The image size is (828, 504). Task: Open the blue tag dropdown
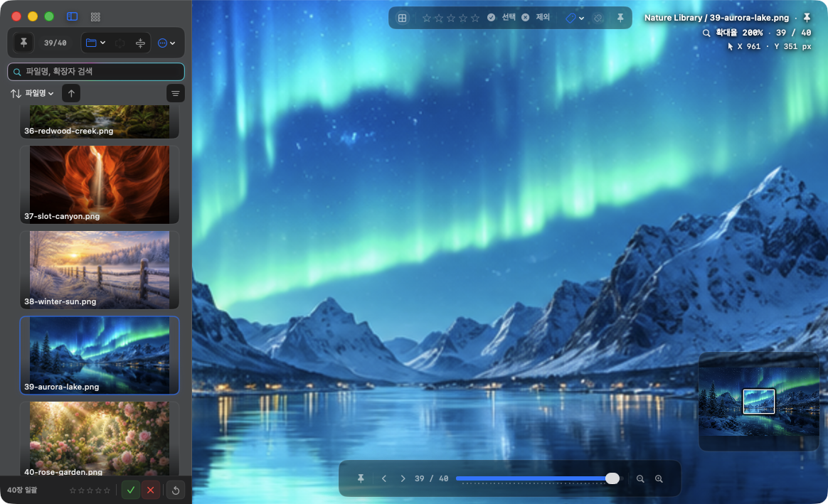(x=575, y=18)
